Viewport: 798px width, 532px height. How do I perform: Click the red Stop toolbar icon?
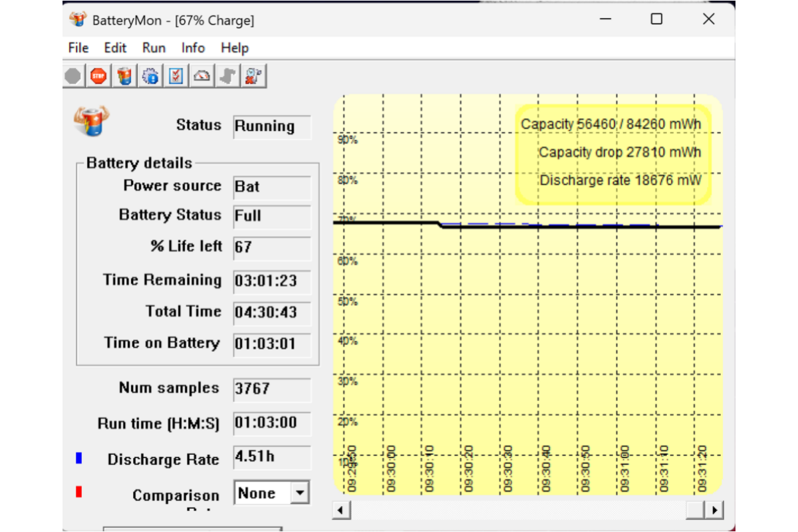[x=98, y=76]
